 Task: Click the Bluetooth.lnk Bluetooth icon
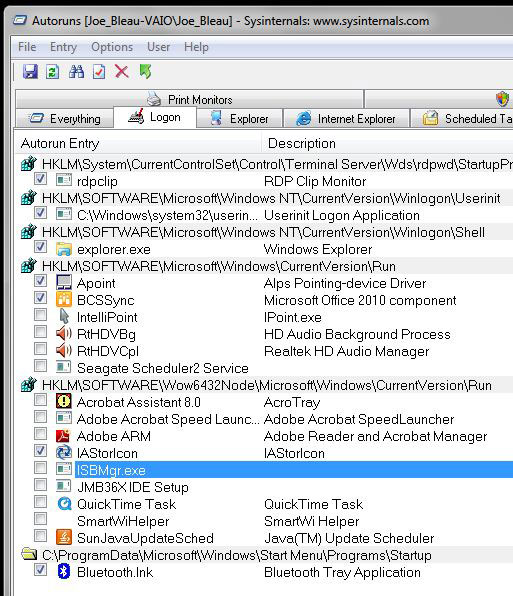click(64, 571)
